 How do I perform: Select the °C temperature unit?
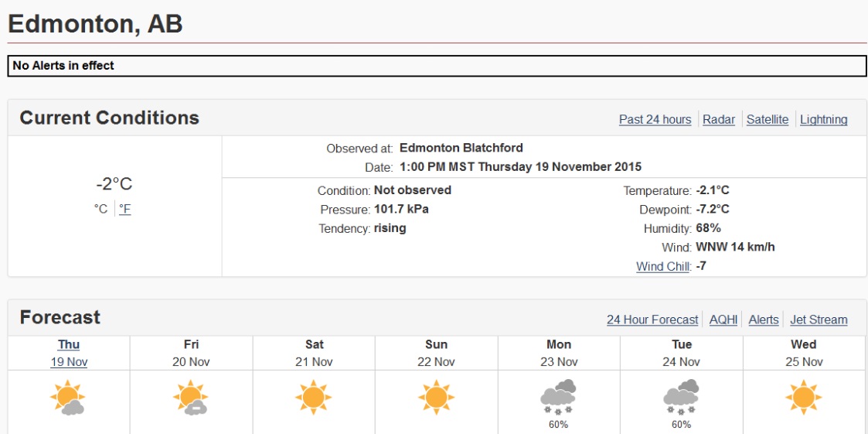[100, 209]
